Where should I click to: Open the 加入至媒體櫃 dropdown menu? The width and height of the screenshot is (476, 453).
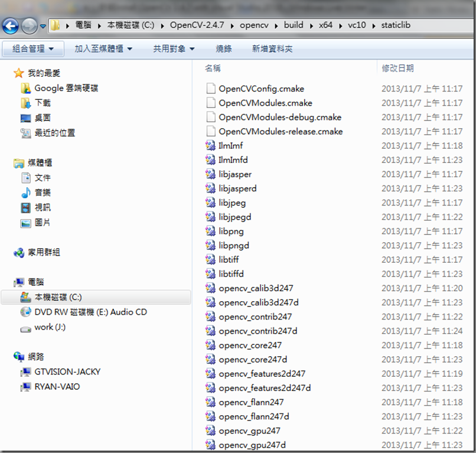click(103, 48)
